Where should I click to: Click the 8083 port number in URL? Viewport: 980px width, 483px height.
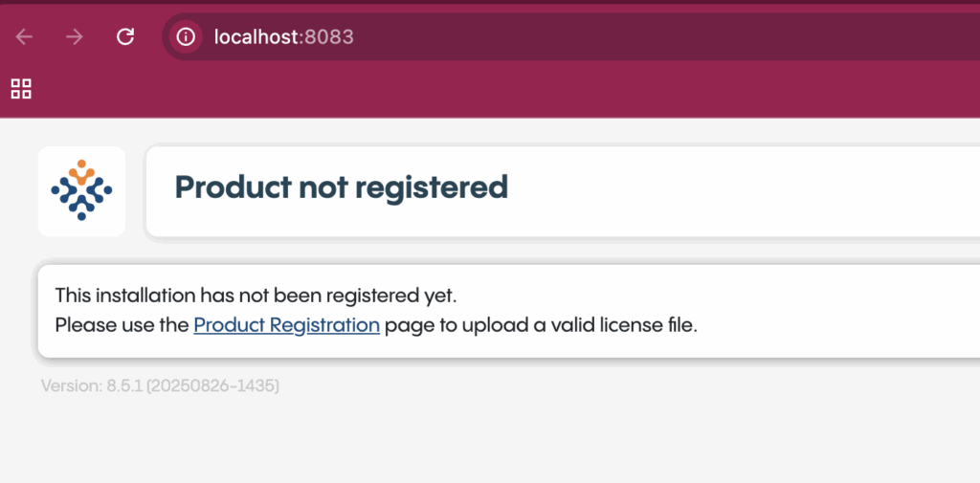coord(329,37)
